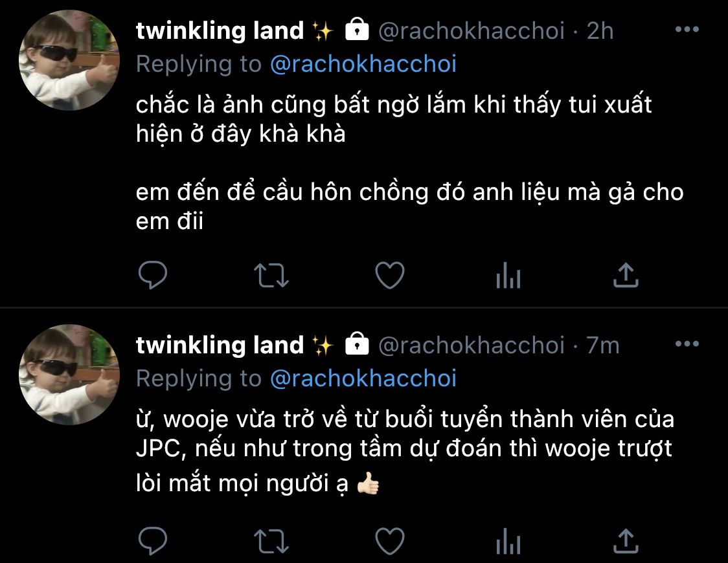This screenshot has height=563, width=728.
Task: Retweet the second tweet
Action: pos(271,541)
